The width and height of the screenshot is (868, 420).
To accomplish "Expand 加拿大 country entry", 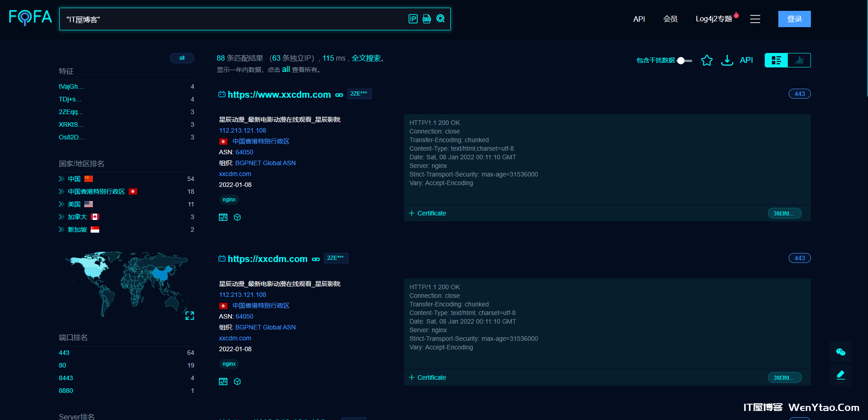I will point(62,217).
